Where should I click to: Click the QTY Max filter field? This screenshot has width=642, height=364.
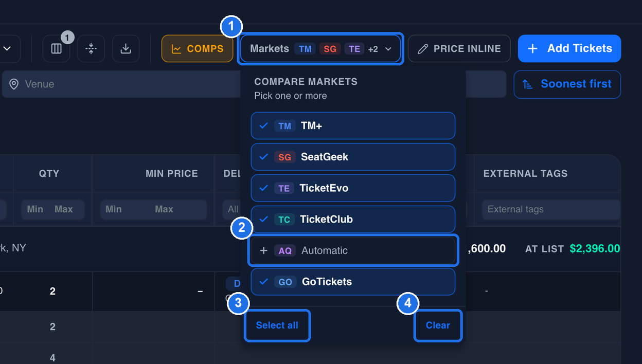click(x=64, y=209)
